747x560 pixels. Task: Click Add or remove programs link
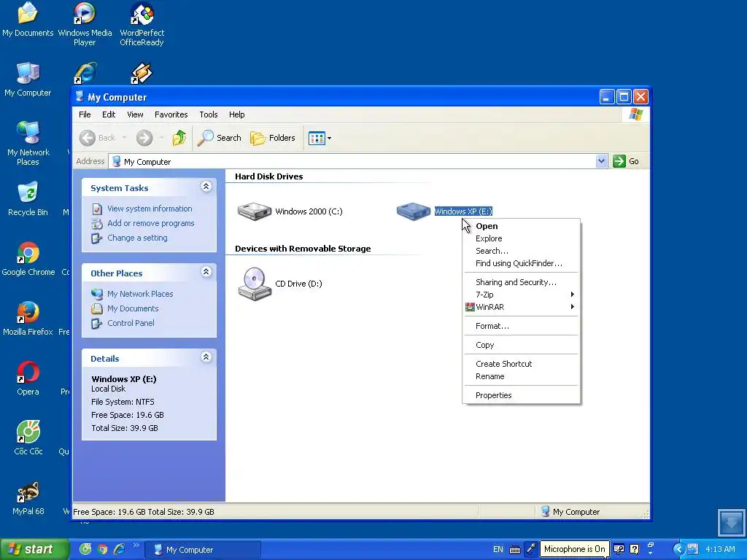(150, 223)
